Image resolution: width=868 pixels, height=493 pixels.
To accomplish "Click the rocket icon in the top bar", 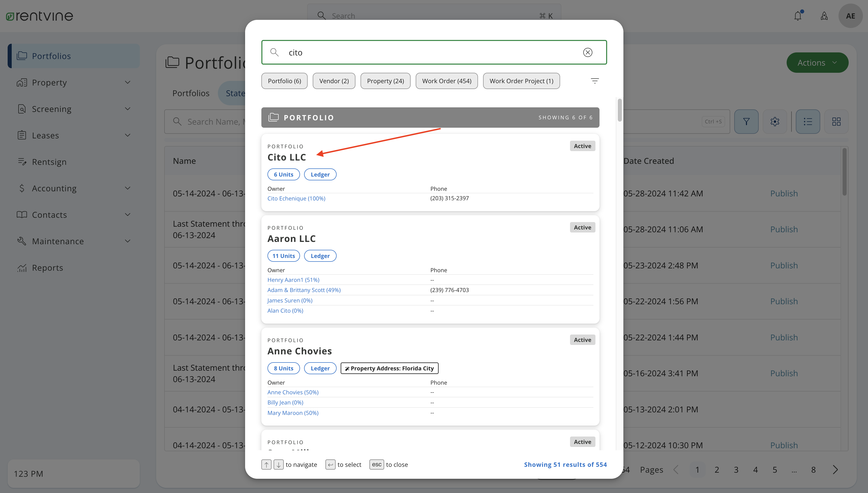I will [824, 16].
